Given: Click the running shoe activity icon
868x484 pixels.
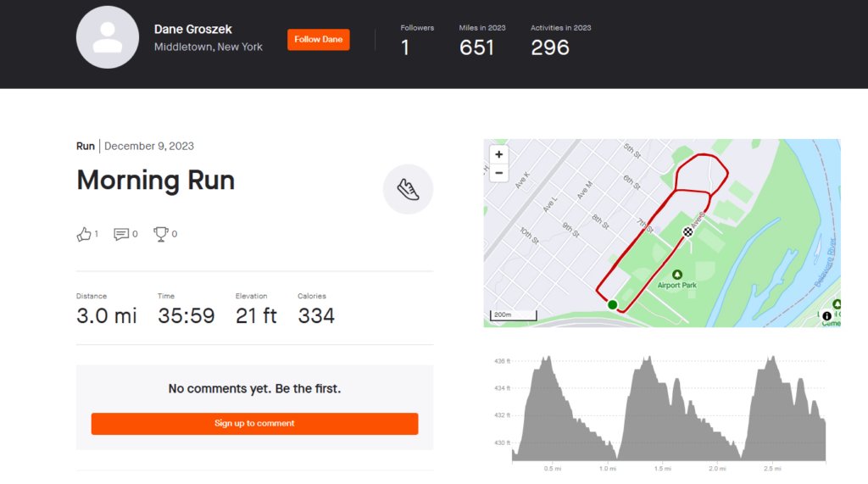Looking at the screenshot, I should click(408, 189).
